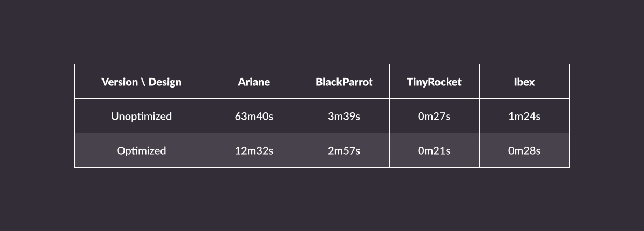Click Ariane unoptimized time 63m40s

(254, 116)
